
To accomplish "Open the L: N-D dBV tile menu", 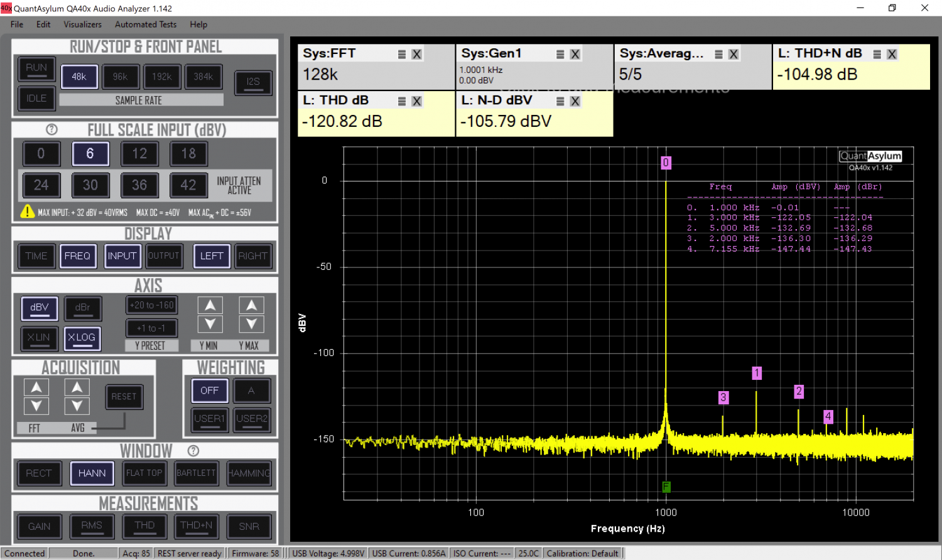I will pos(560,101).
